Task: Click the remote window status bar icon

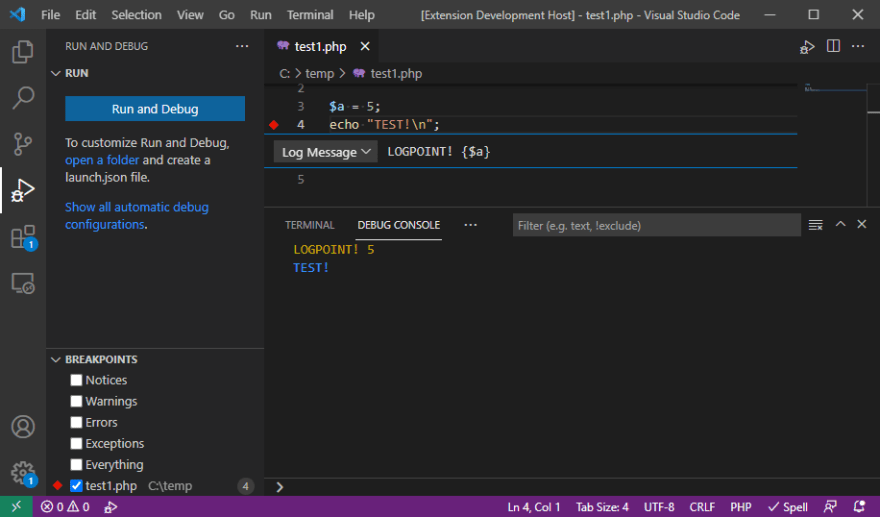Action: (x=16, y=507)
